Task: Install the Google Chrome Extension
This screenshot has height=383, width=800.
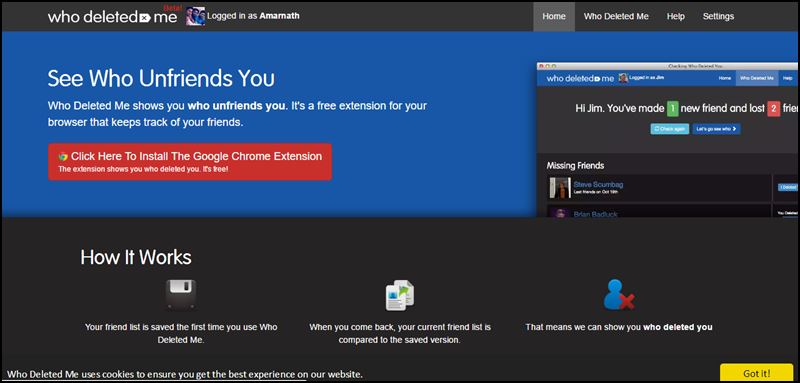Action: 190,162
